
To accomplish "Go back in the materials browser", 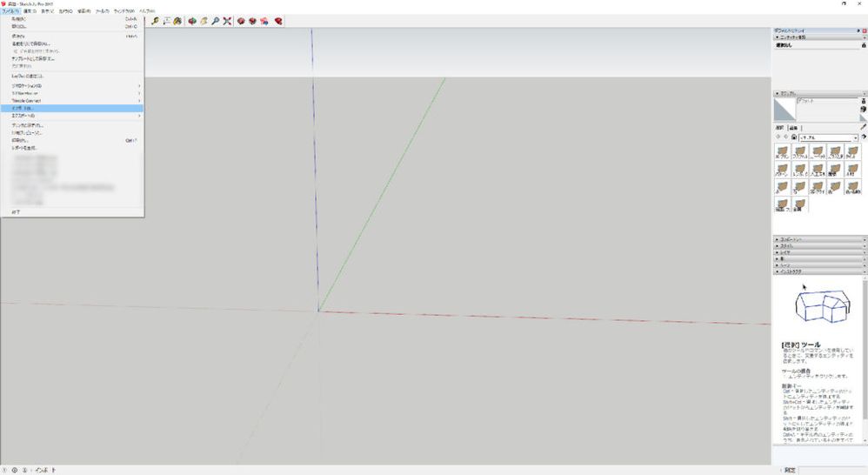I will coord(778,137).
